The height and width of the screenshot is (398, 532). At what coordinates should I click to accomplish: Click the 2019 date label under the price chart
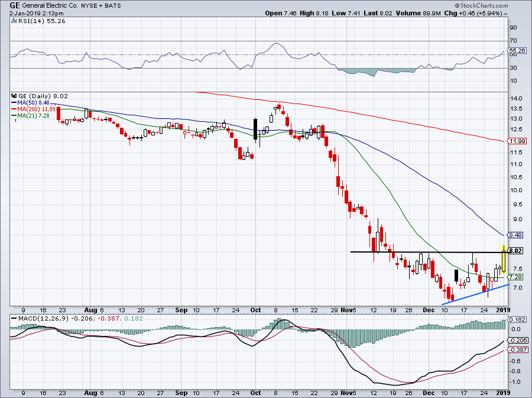coord(504,310)
